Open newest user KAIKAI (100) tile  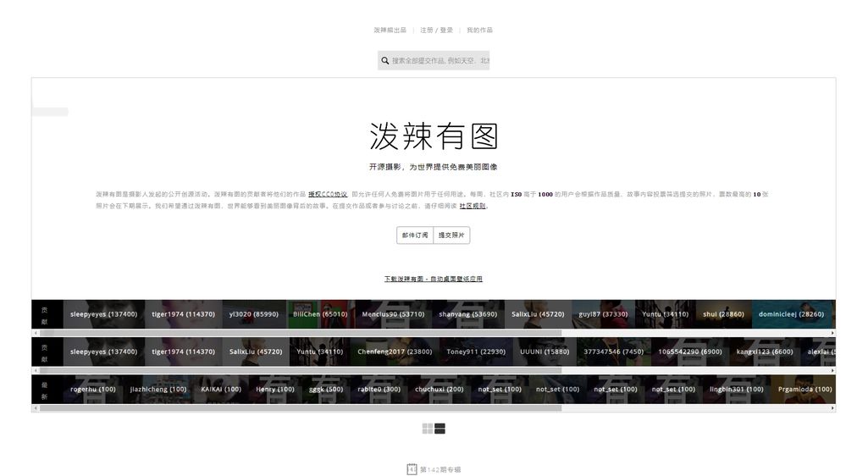221,389
